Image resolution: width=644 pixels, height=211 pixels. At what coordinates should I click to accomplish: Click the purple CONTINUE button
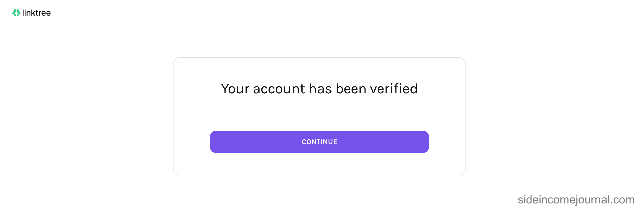pos(319,142)
